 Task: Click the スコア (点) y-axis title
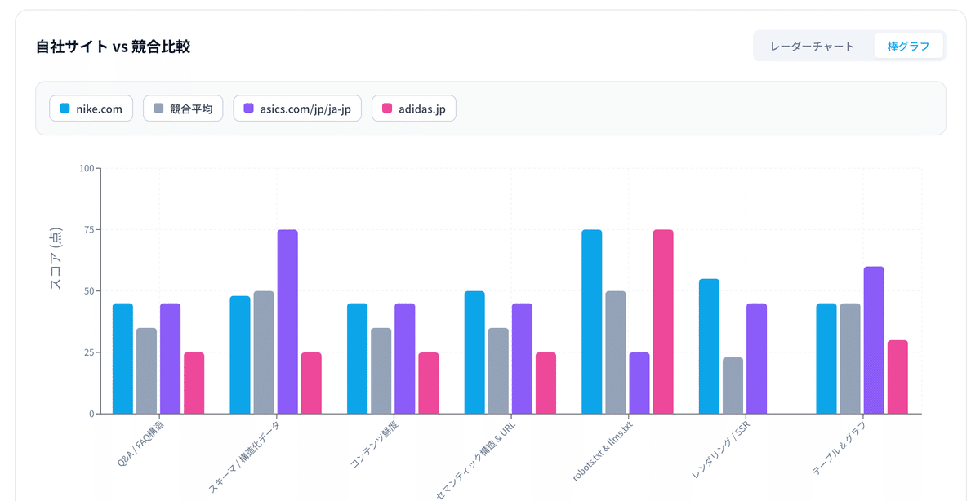point(56,260)
